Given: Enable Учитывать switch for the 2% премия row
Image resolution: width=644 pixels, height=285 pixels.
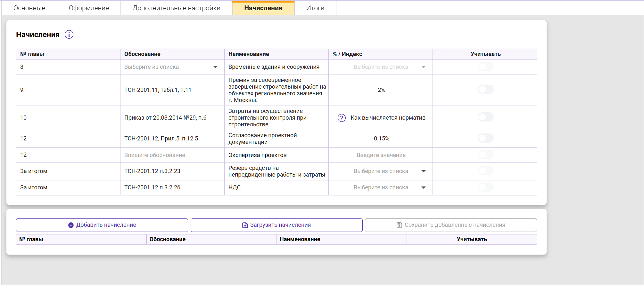Looking at the screenshot, I should pos(485,90).
